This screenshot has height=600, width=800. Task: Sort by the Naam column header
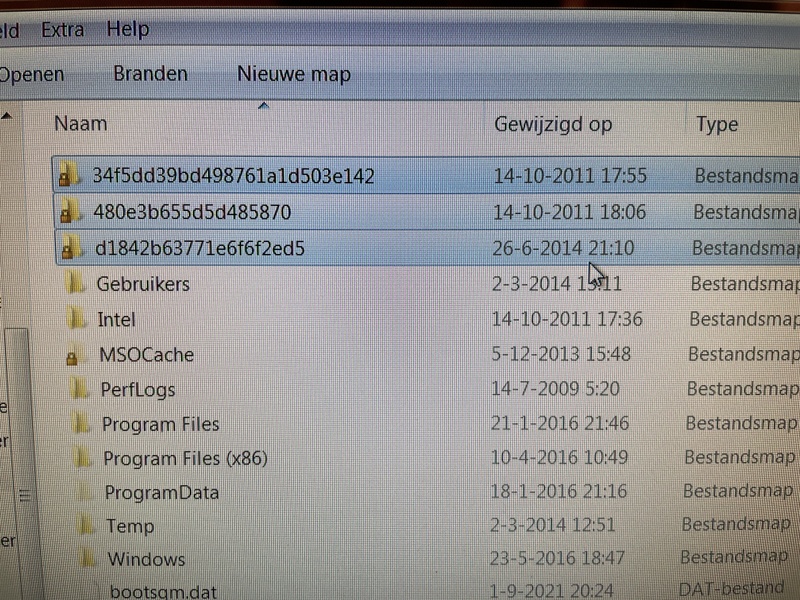(81, 123)
